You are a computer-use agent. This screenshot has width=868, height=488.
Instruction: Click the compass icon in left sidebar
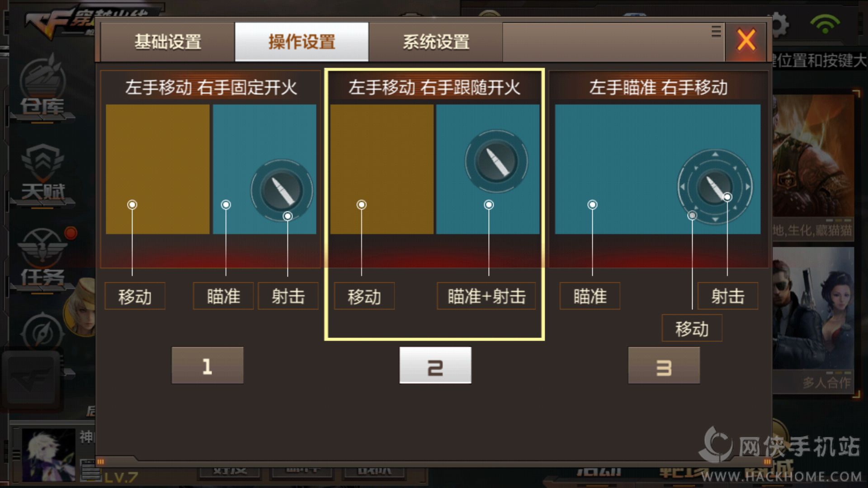pos(42,333)
